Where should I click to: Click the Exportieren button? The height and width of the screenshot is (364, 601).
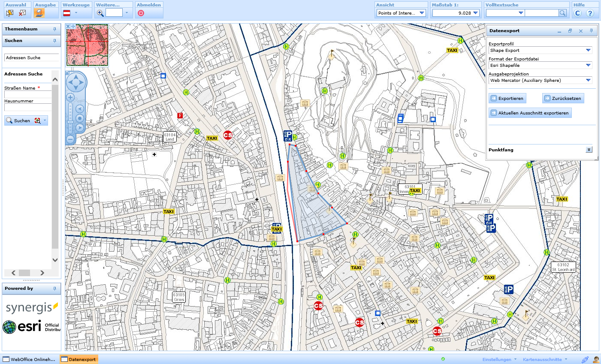507,99
